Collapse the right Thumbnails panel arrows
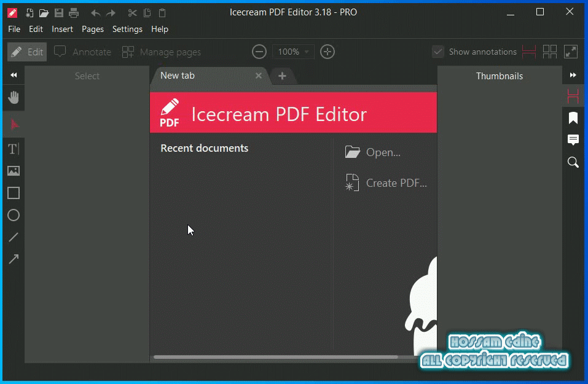The image size is (588, 384). (x=573, y=75)
